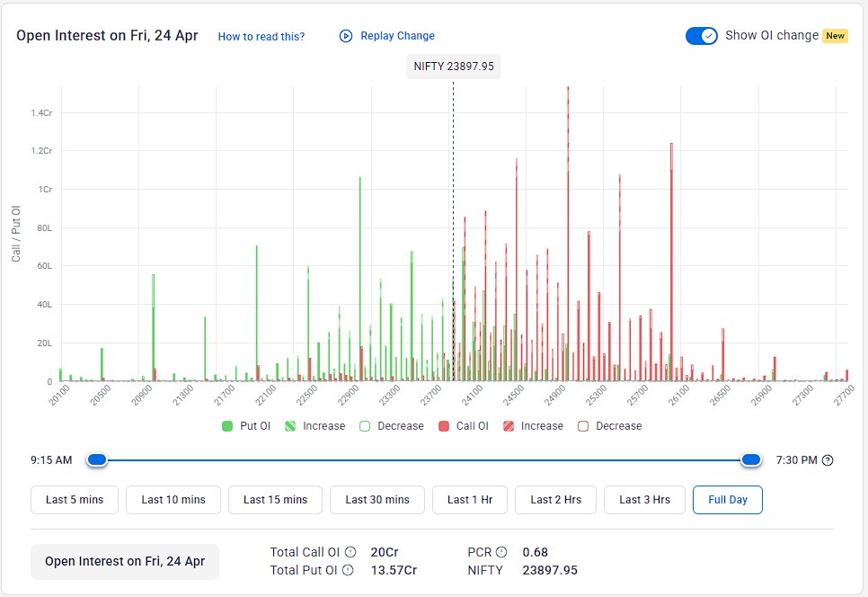This screenshot has height=597, width=868.
Task: Click the NIFTY 23897.95 chart marker label
Action: pos(454,66)
